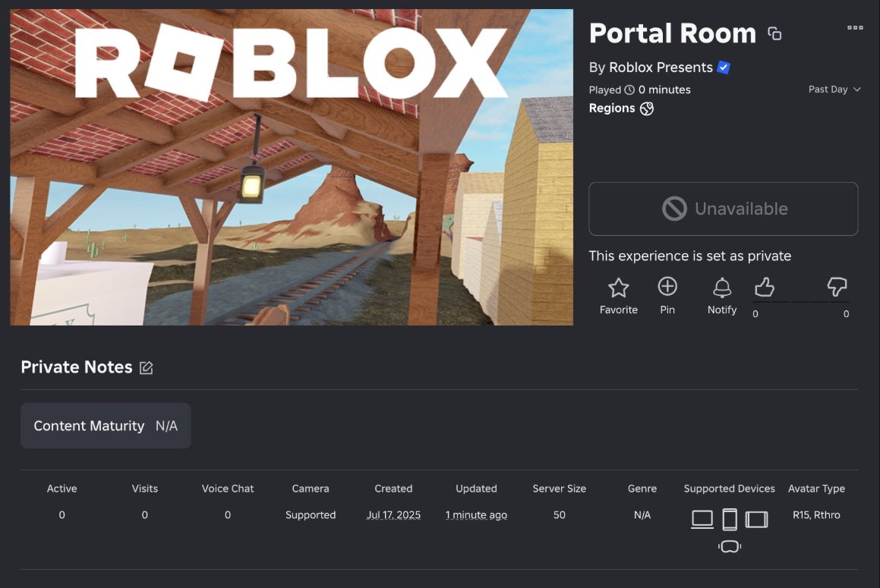Click the Active column header
Image resolution: width=880 pixels, height=588 pixels.
(x=62, y=489)
